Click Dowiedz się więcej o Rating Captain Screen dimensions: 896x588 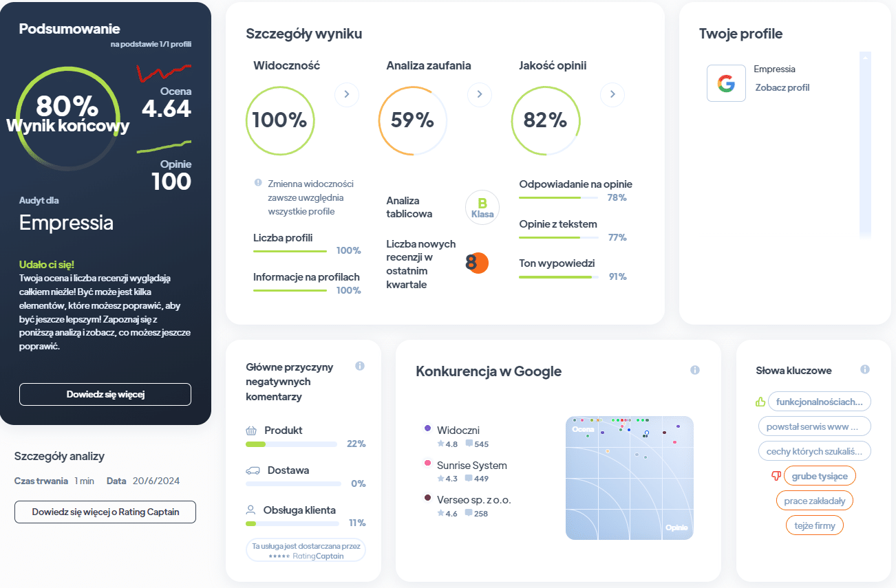pyautogui.click(x=105, y=512)
